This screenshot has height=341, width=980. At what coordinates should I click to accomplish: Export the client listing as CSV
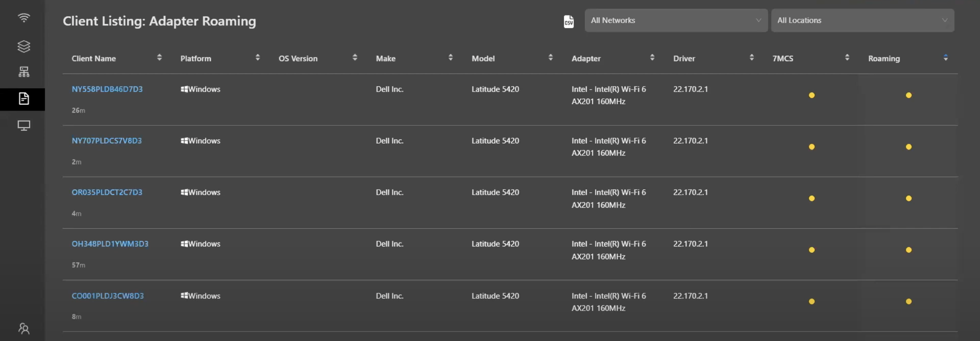tap(568, 22)
